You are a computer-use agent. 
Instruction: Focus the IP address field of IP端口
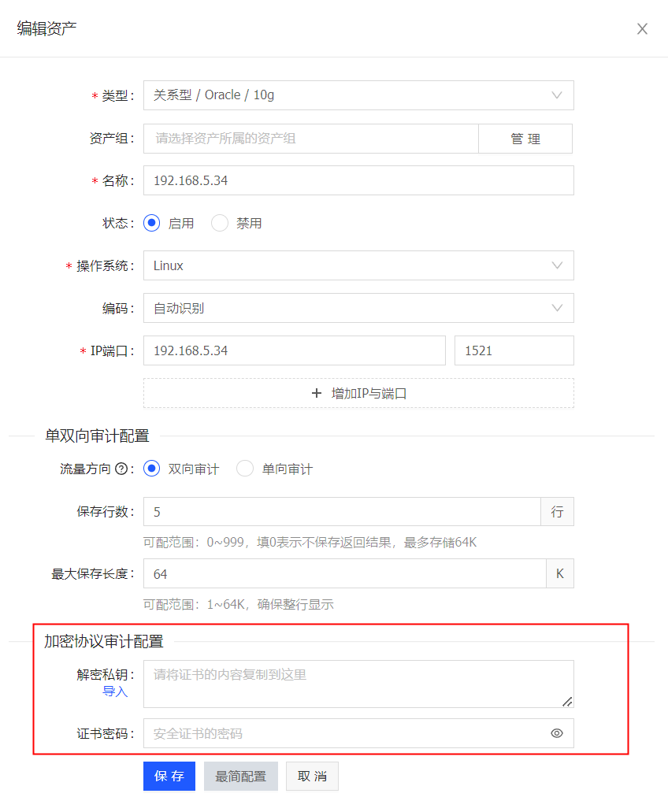[x=294, y=350]
